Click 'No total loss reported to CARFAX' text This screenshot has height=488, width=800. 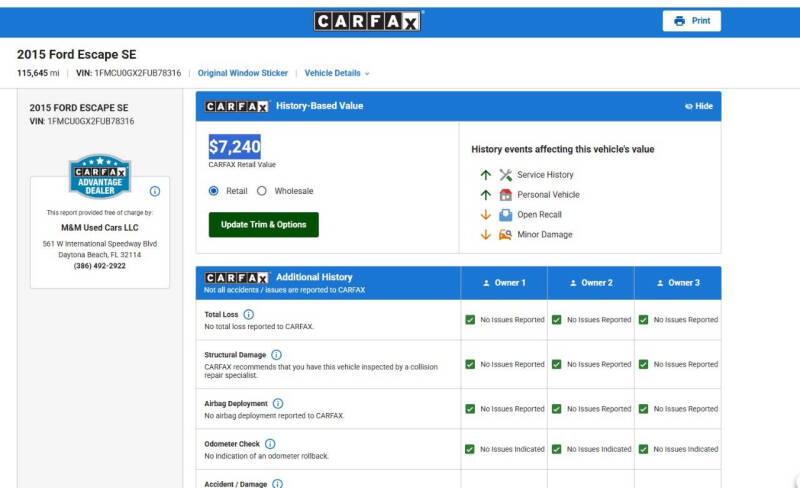tap(259, 327)
